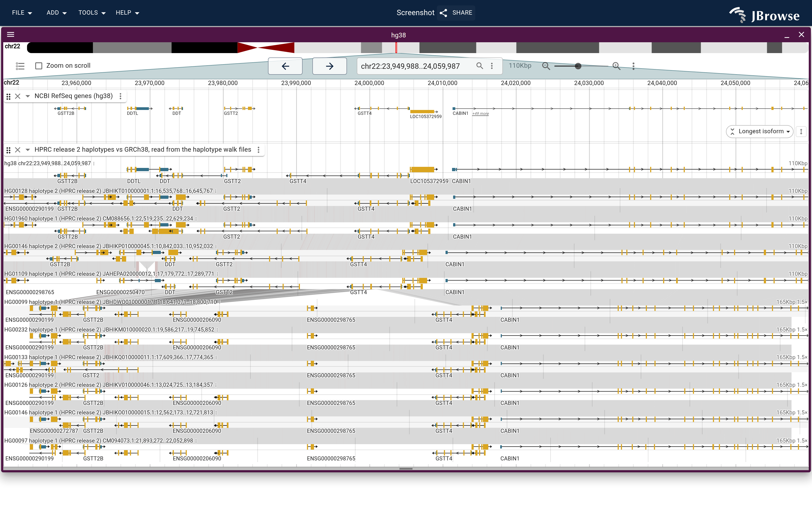Pan left with the back arrow button

(285, 66)
